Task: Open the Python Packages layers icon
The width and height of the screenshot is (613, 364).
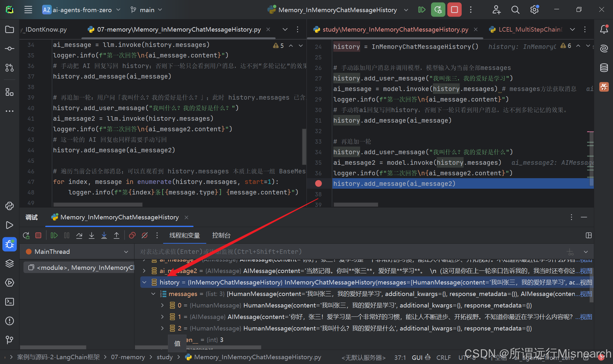Action: 10,263
